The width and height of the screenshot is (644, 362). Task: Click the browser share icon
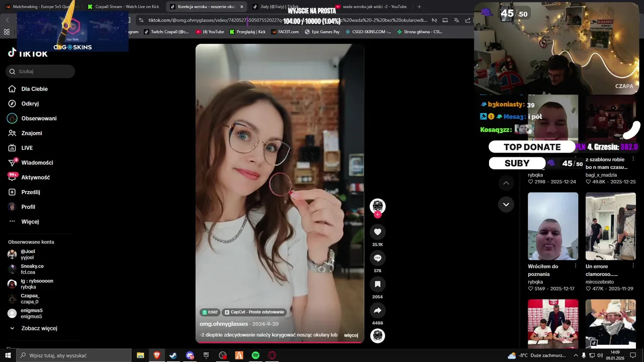point(468,20)
